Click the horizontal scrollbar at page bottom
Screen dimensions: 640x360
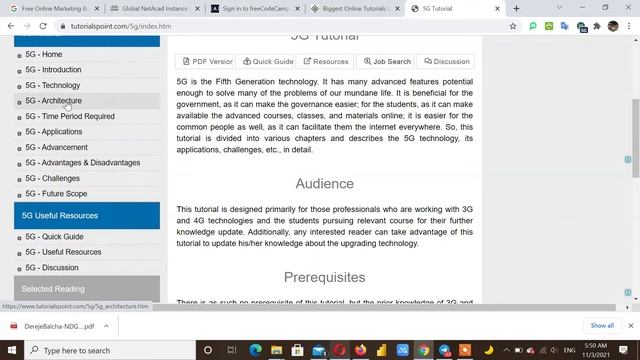point(384,307)
